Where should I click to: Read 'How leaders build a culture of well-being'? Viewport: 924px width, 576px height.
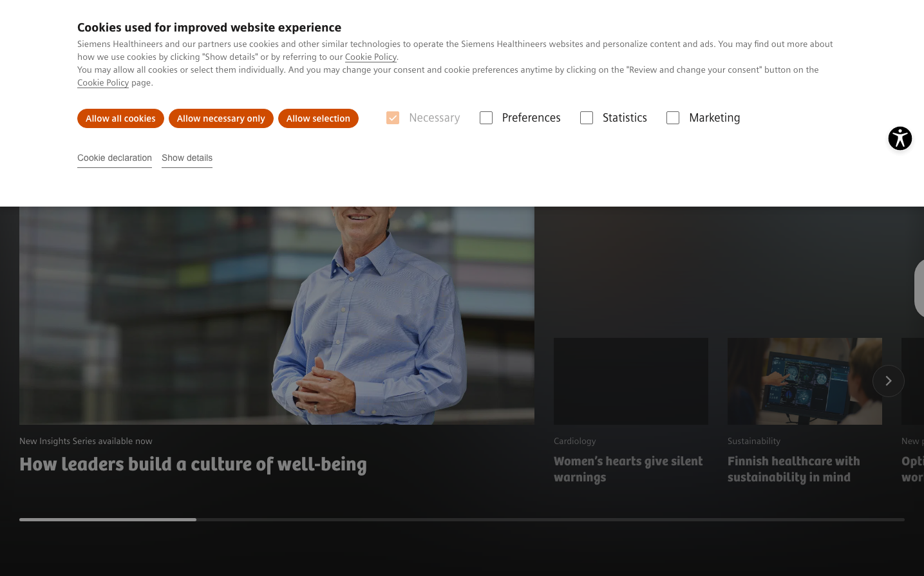(x=193, y=465)
